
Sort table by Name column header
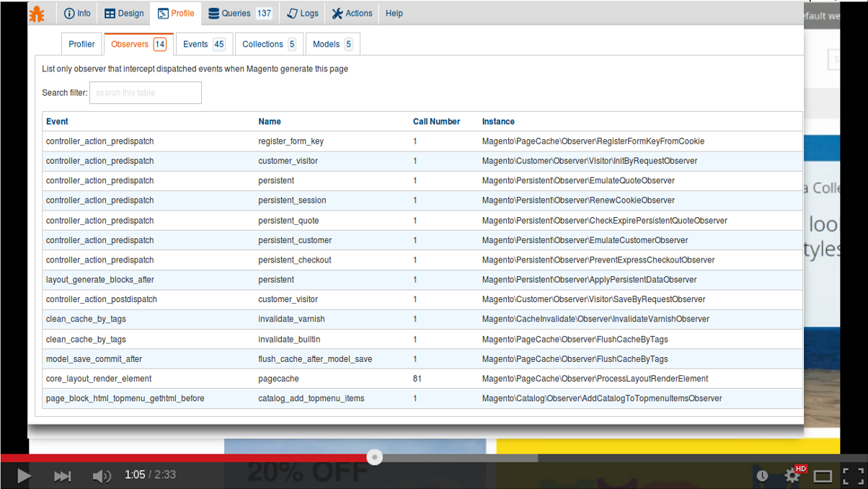[270, 121]
